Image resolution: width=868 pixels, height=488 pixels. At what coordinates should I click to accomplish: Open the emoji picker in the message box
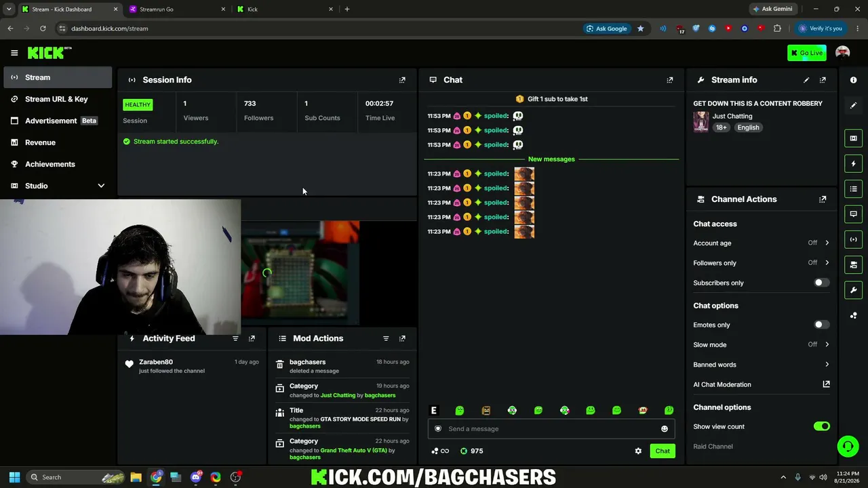coord(665,429)
